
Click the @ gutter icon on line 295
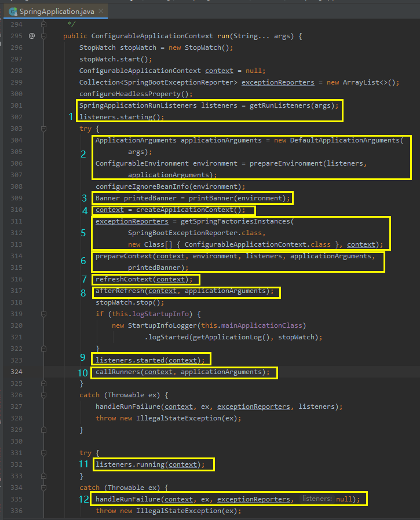point(32,36)
